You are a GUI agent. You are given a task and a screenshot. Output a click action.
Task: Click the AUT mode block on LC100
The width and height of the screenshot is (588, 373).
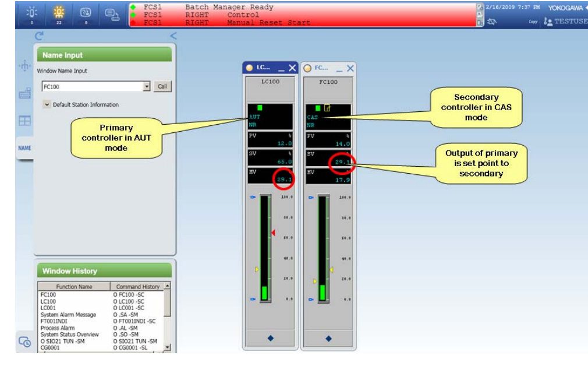pos(270,117)
